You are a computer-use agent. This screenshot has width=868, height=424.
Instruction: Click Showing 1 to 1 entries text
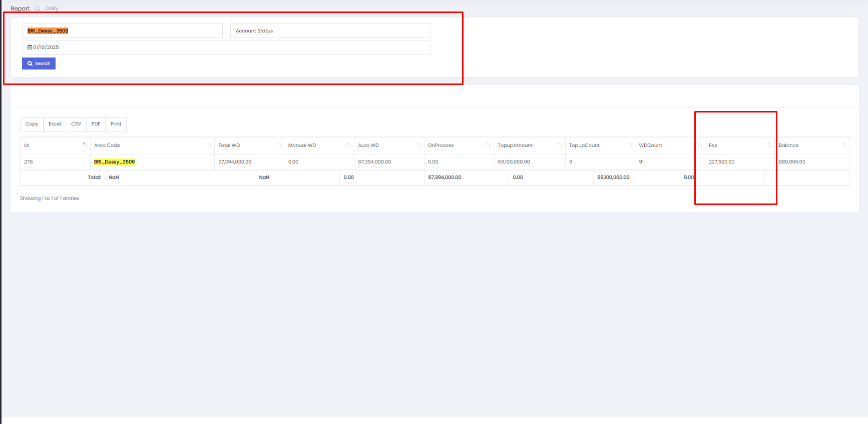pyautogui.click(x=50, y=198)
